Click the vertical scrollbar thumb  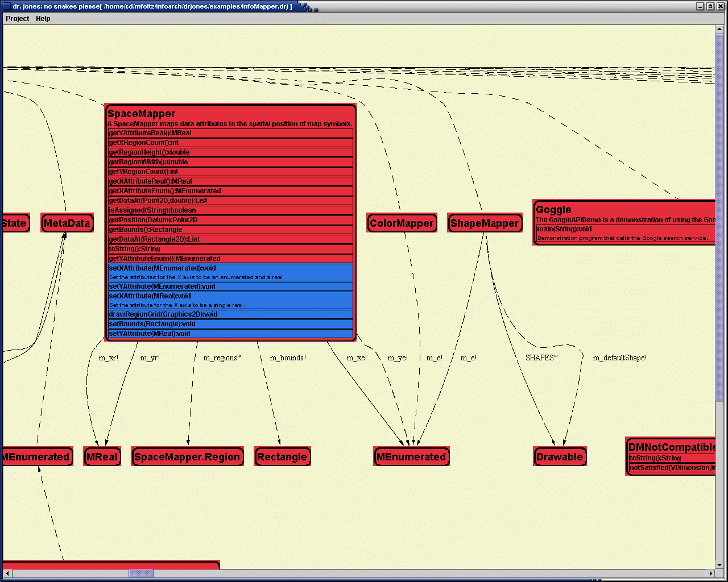point(719,217)
